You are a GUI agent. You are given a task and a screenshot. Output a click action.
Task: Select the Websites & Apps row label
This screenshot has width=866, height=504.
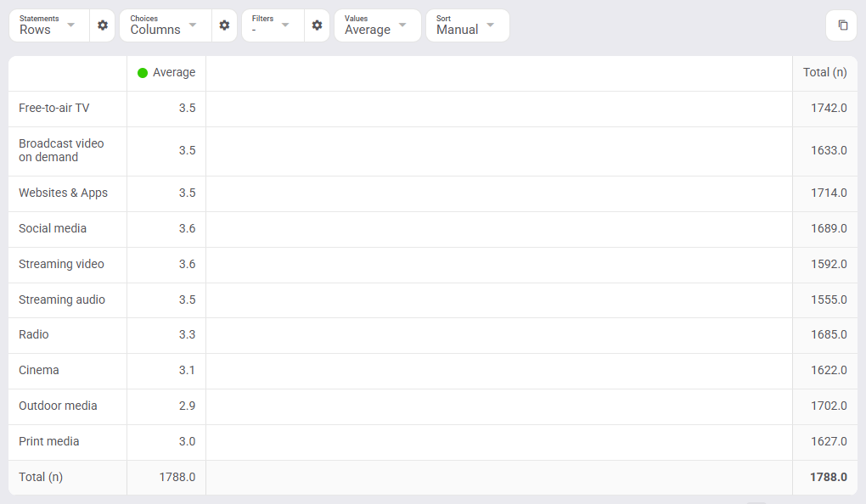63,193
